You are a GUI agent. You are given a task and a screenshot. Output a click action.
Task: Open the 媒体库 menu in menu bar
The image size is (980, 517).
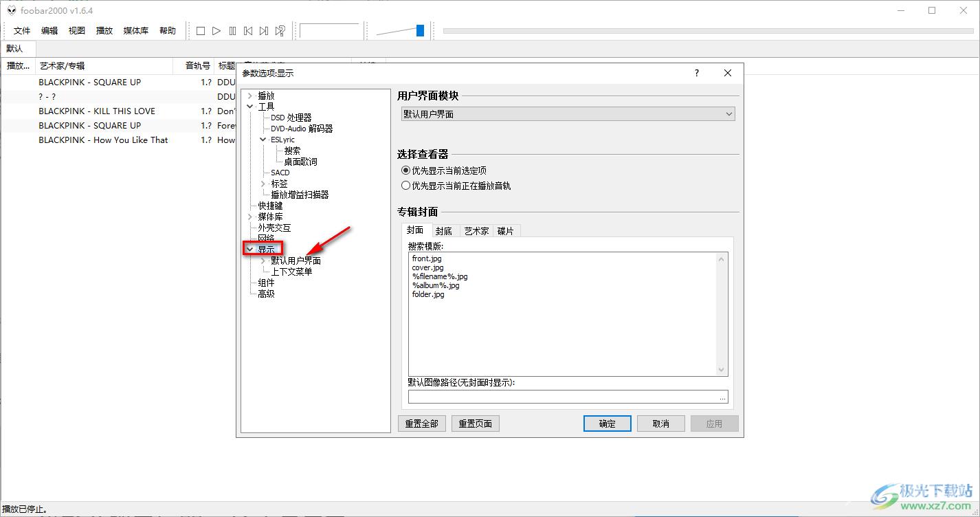(136, 31)
